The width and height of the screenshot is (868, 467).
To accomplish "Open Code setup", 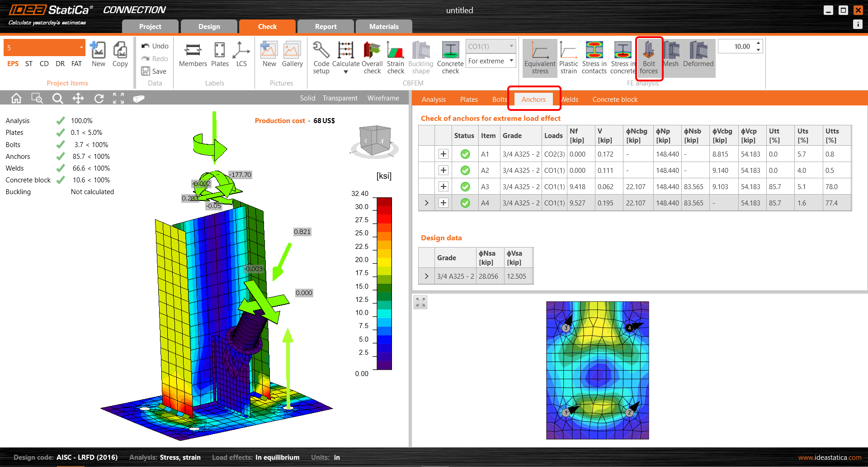I will click(321, 58).
